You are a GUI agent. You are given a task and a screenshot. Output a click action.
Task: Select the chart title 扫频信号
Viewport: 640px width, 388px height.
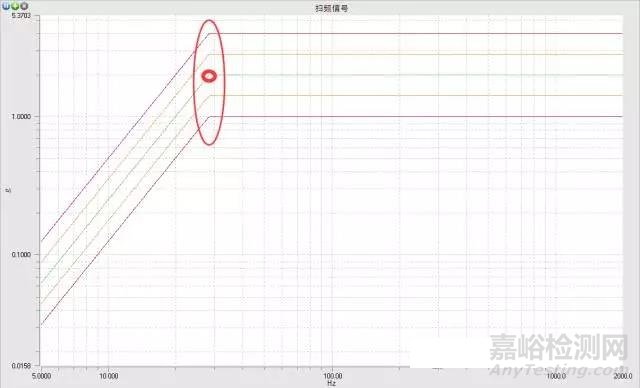(x=331, y=8)
